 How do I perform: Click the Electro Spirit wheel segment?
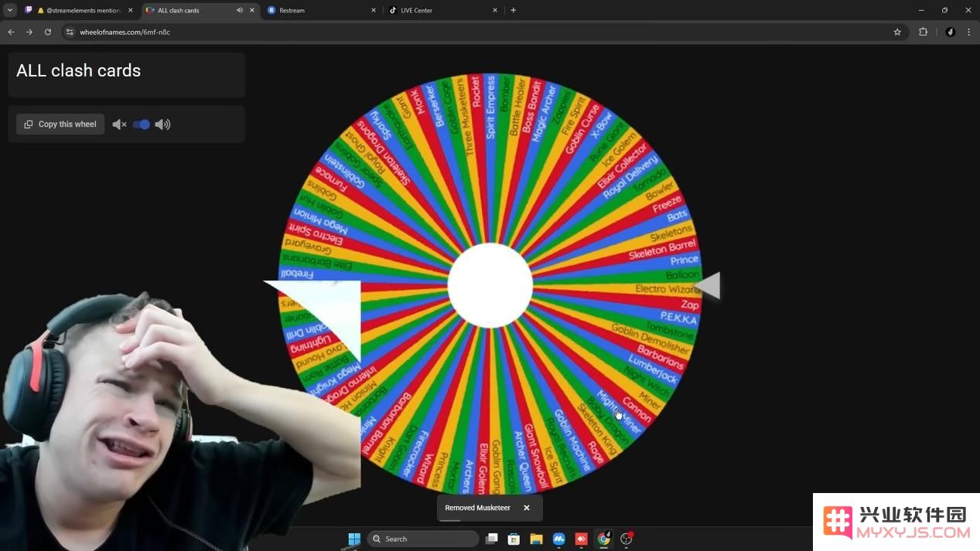tap(316, 235)
